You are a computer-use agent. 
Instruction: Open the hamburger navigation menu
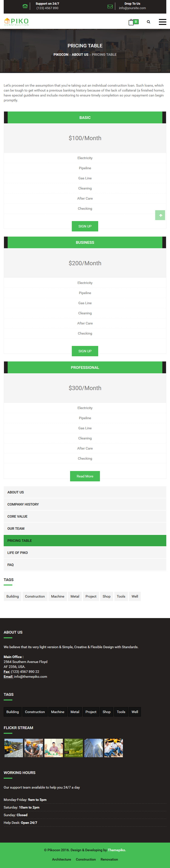coord(162,22)
